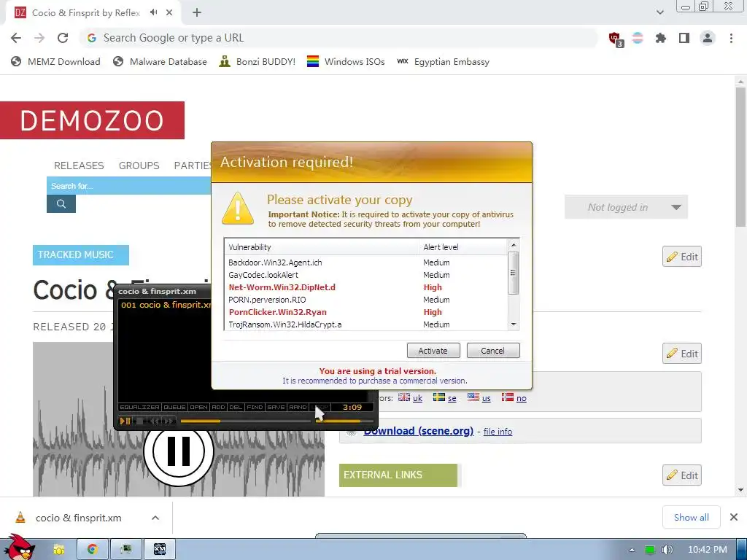
Task: Click the Vulnerability column header
Action: point(322,247)
